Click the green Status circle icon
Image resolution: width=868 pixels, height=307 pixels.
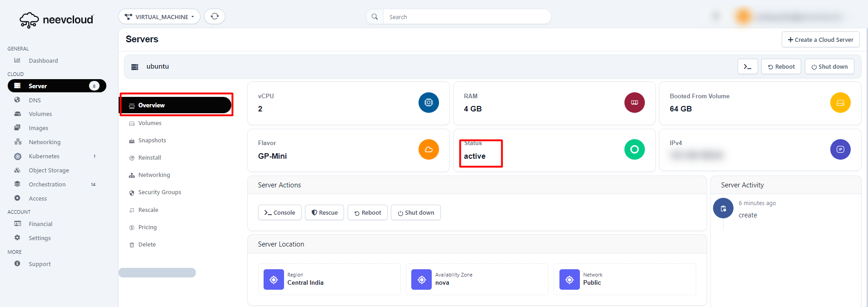tap(634, 150)
